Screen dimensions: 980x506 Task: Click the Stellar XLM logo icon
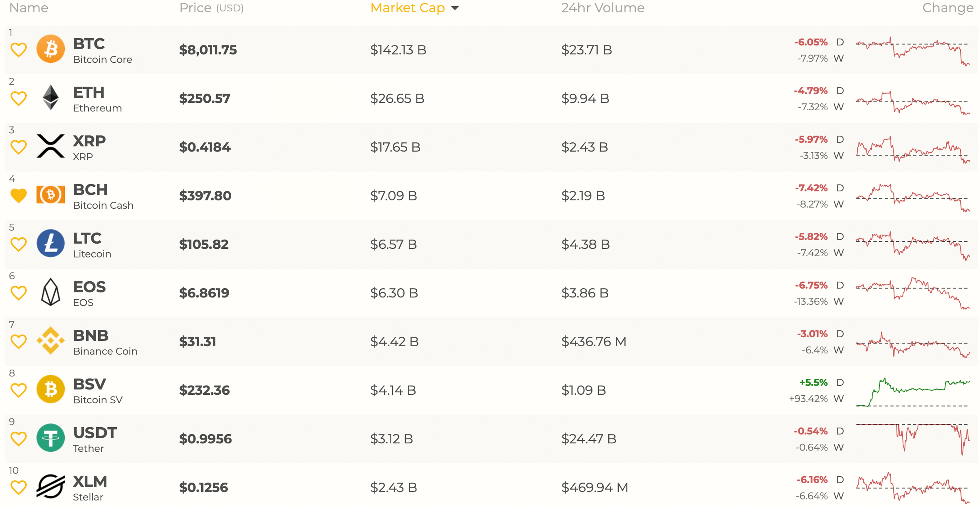point(50,487)
